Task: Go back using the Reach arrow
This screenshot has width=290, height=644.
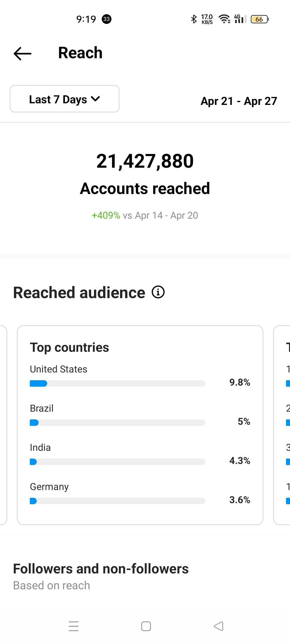Action: pos(23,53)
